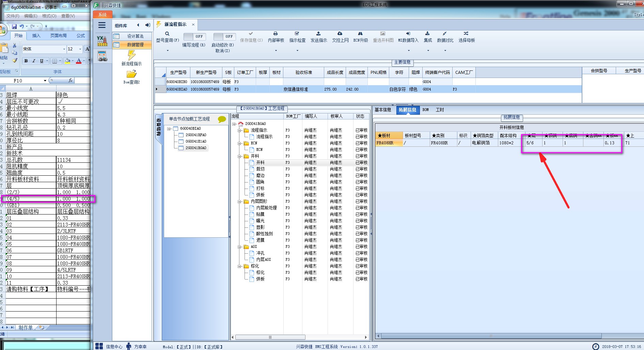This screenshot has height=350, width=644.
Task: Click the cut scissors icon in Excel
Action: (14, 45)
